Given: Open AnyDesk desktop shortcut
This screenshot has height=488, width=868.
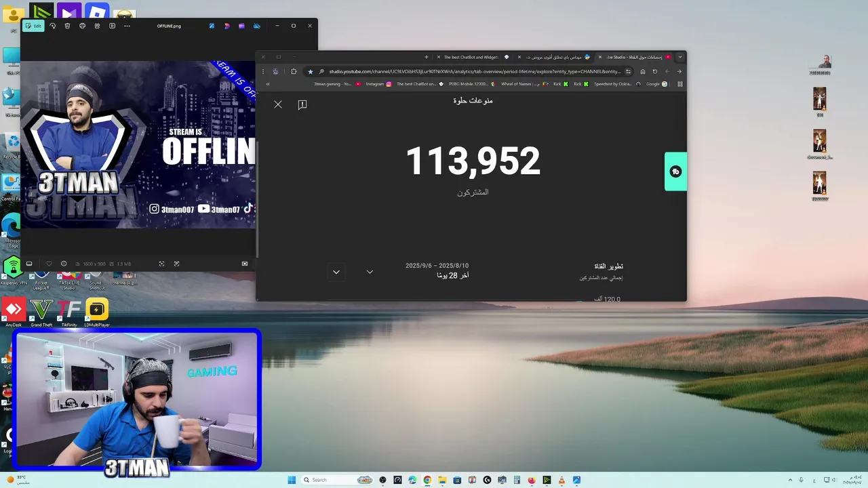Looking at the screenshot, I should point(13,312).
